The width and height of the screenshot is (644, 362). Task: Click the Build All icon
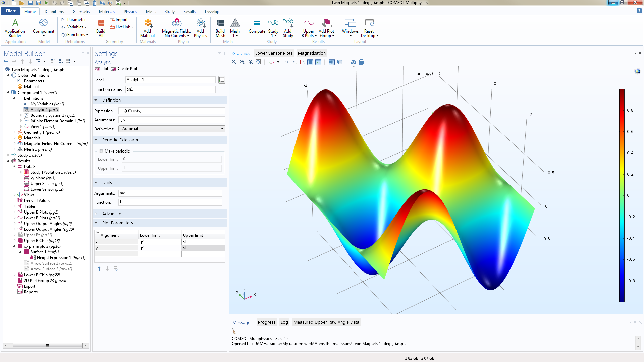click(x=101, y=28)
